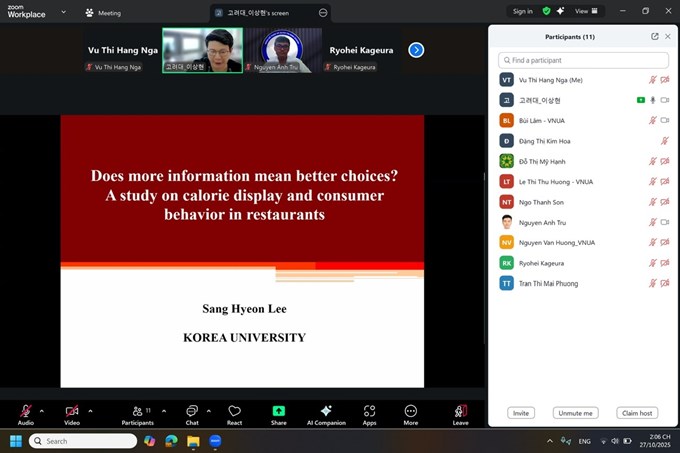This screenshot has height=453, width=680.
Task: Start camera with the Video button
Action: (72, 411)
